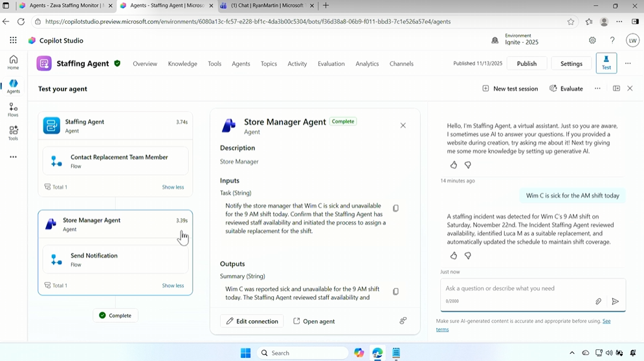Screen dimensions: 644x361
Task: Copy the Task input text
Action: pyautogui.click(x=395, y=208)
